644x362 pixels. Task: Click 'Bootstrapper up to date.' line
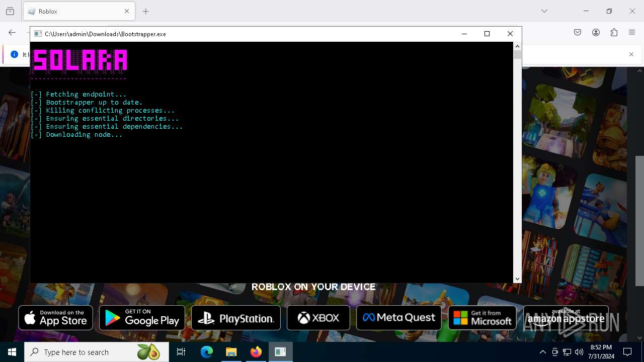pos(87,103)
